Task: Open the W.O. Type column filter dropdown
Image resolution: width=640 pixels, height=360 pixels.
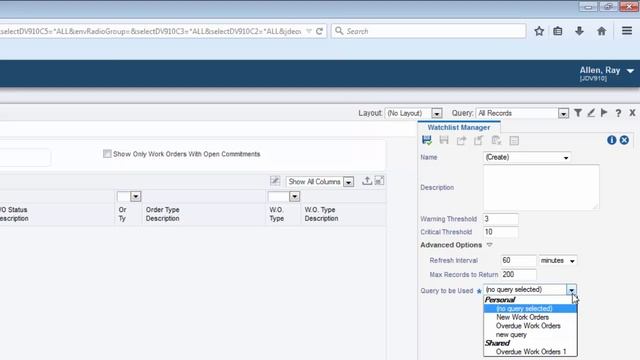Action: (x=294, y=197)
